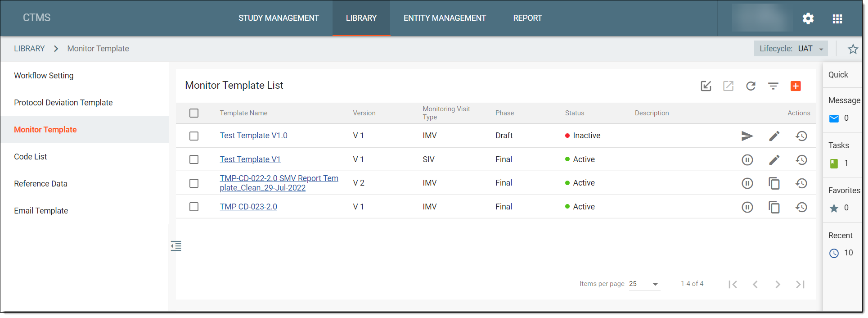868x318 pixels.
Task: Click the Description column header
Action: (652, 113)
